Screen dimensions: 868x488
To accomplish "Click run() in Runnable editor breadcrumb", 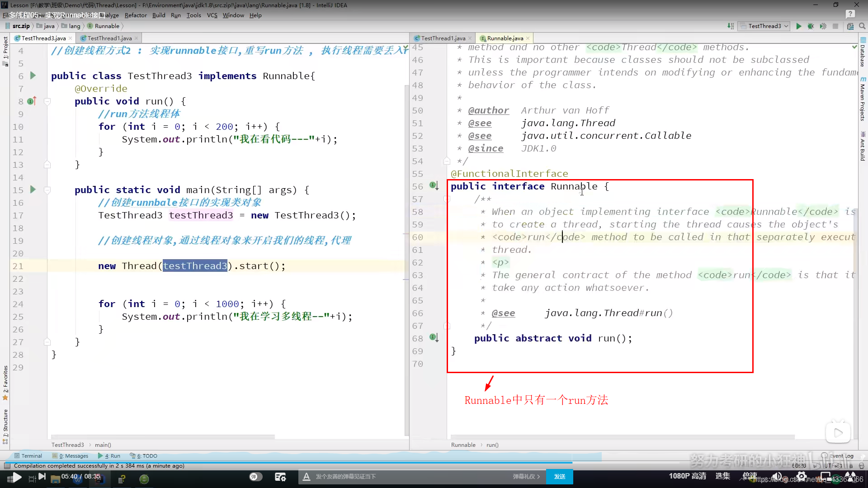I will coord(492,445).
